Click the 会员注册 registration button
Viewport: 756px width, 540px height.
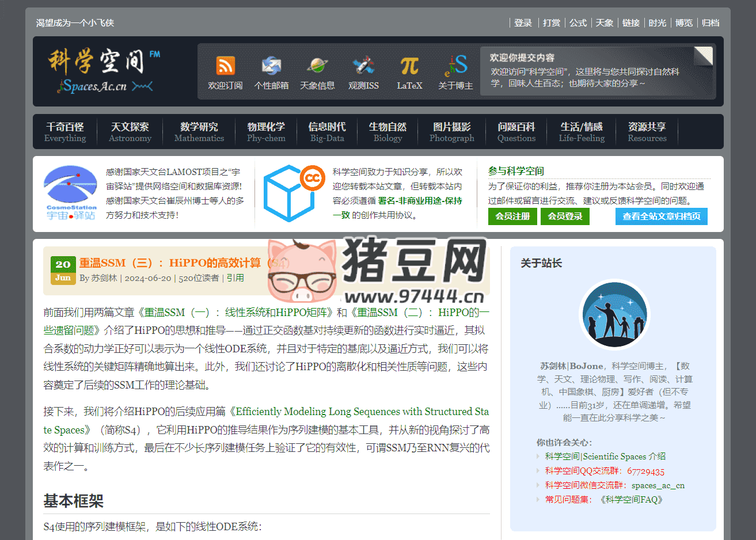click(512, 217)
